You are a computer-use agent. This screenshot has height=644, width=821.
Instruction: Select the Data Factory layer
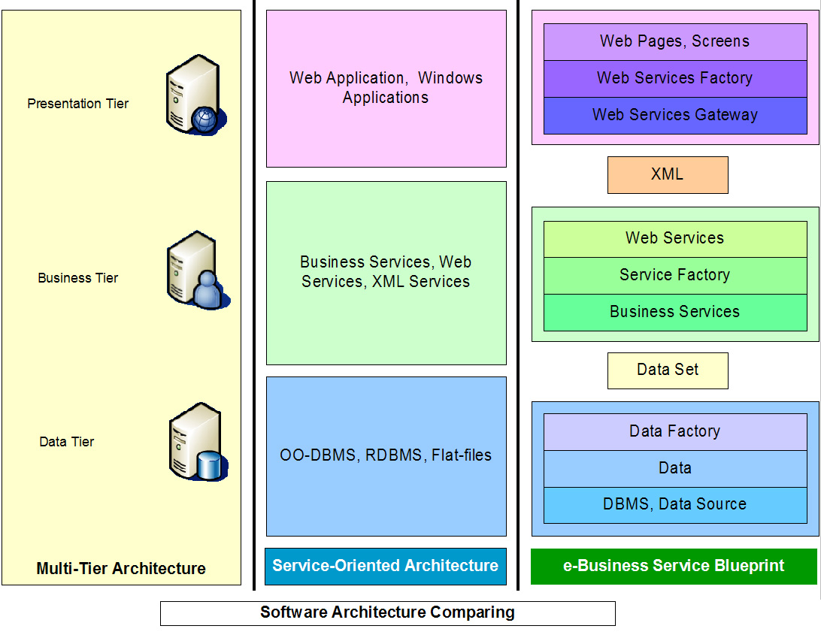coord(674,431)
